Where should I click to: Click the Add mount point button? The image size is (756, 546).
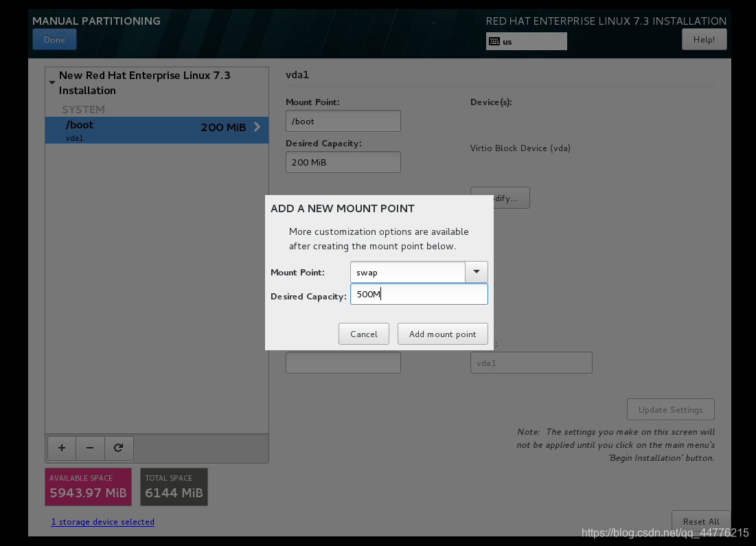pos(443,334)
